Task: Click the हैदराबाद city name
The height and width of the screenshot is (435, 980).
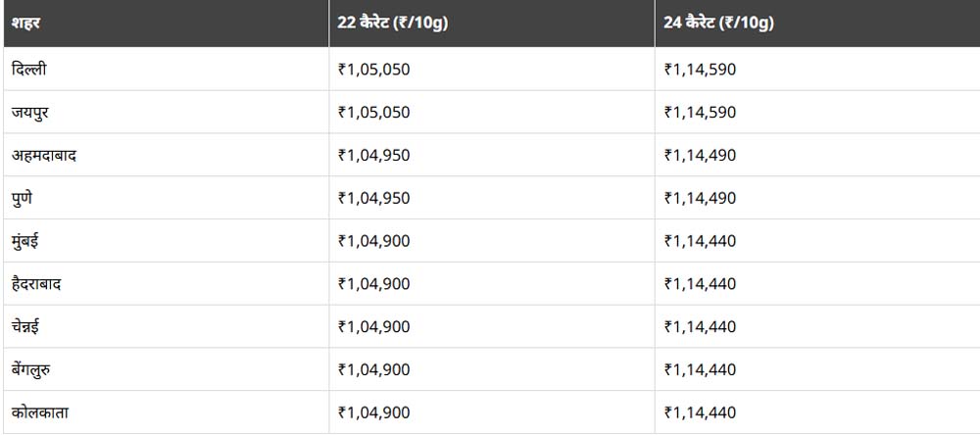Action: tap(38, 284)
